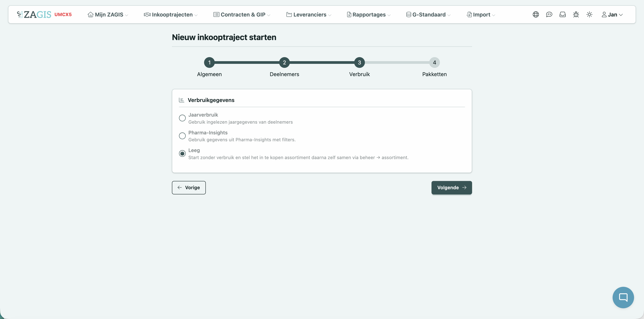Open the chat bubble feedback icon

[549, 15]
